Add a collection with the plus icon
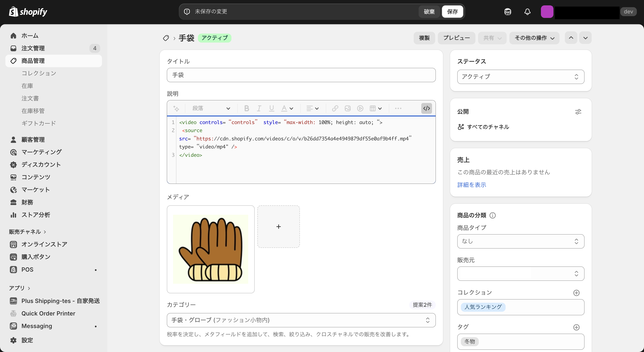Viewport: 644px width, 352px height. pyautogui.click(x=576, y=293)
